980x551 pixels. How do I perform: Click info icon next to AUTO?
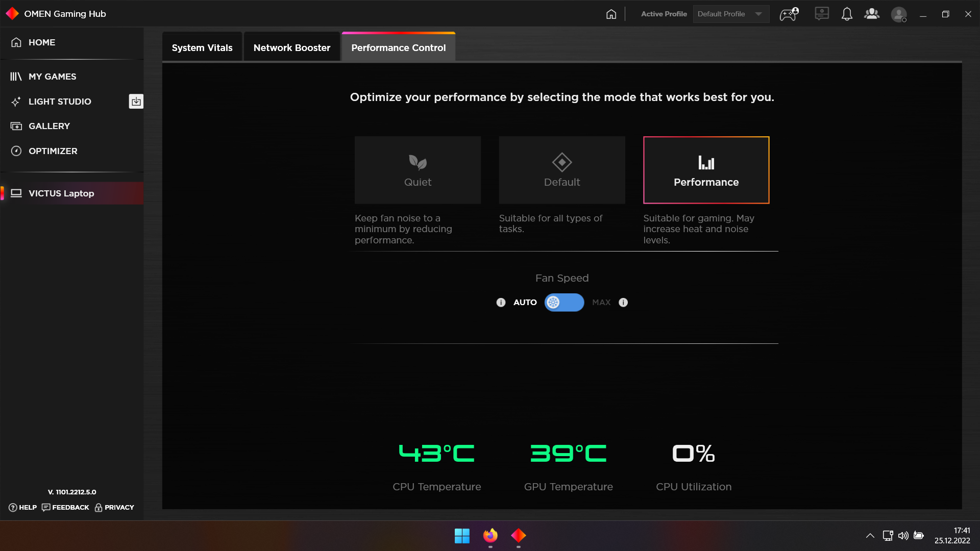click(x=501, y=303)
